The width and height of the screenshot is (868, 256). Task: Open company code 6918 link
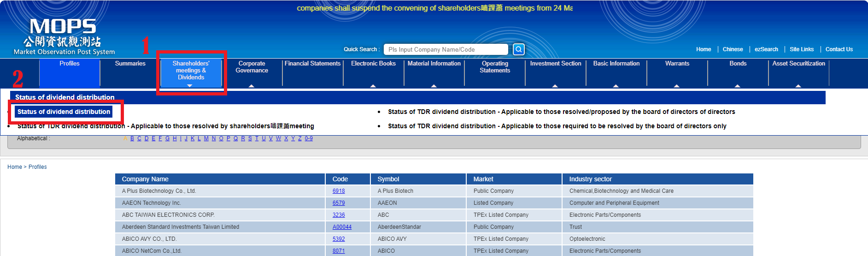pos(339,191)
